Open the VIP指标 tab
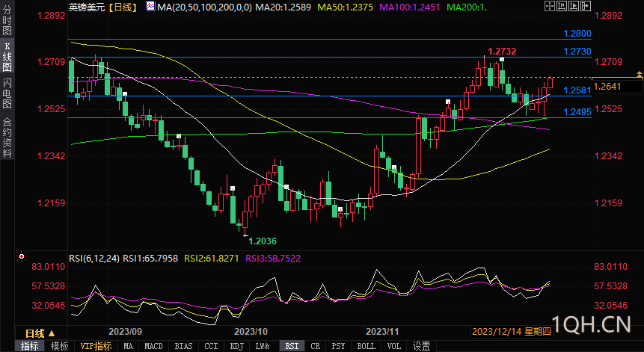This screenshot has height=352, width=644. pos(96,346)
